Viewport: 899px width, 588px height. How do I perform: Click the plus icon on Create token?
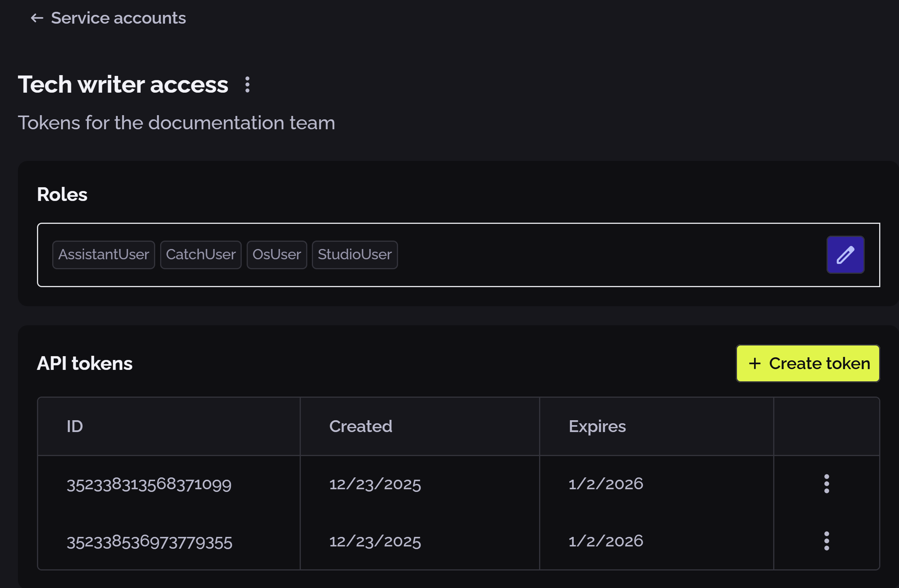[756, 363]
